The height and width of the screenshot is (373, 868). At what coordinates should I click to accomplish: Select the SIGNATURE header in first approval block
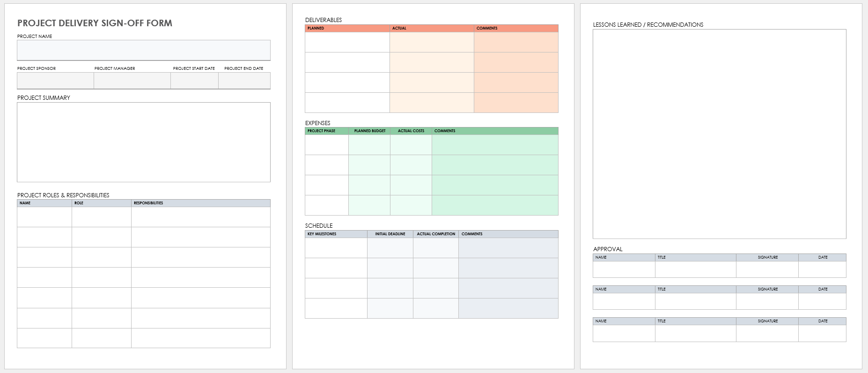(x=768, y=257)
